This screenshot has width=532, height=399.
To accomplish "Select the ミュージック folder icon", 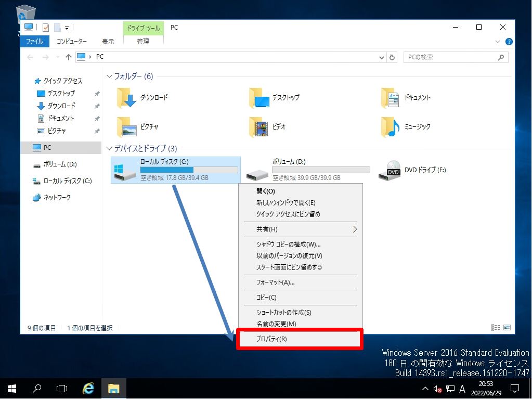I will (x=390, y=127).
